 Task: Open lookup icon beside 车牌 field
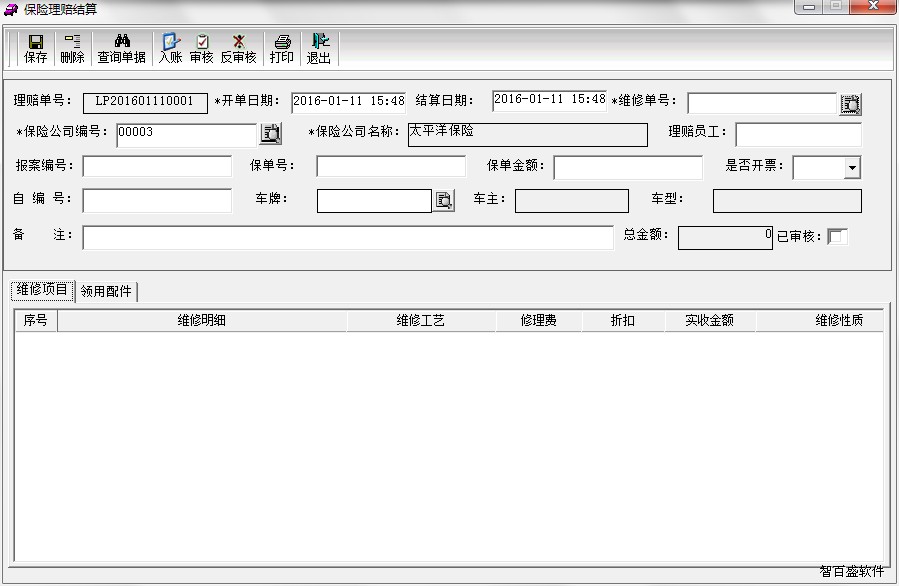444,200
